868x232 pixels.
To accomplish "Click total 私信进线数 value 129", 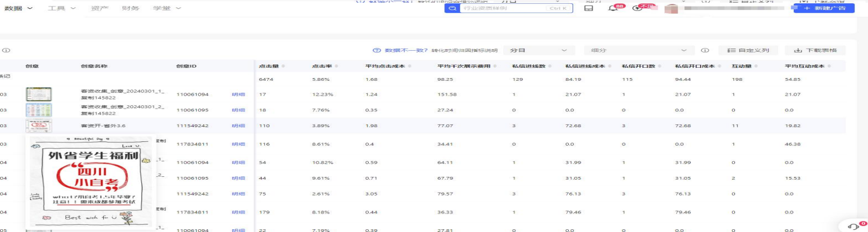I will click(517, 79).
